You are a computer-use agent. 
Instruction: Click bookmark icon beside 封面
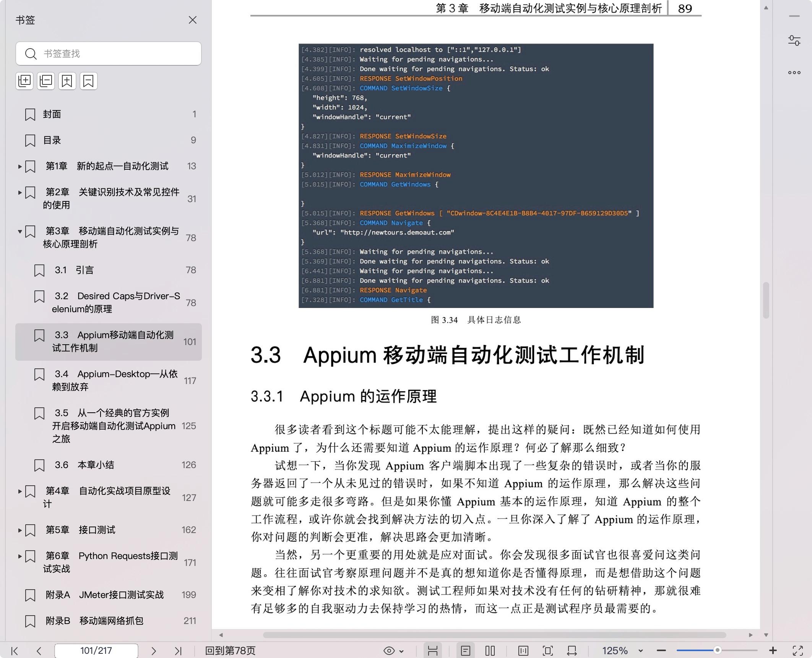[x=30, y=115]
